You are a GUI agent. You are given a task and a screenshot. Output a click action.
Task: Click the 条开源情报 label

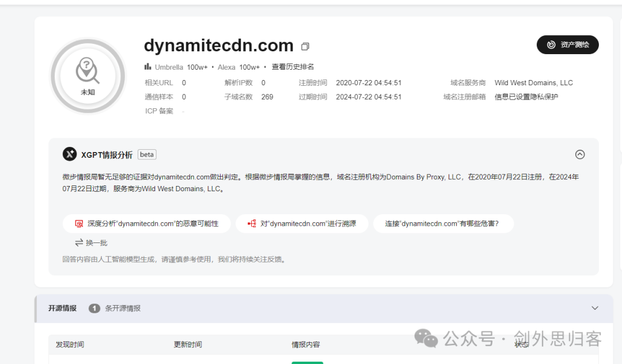[123, 308]
